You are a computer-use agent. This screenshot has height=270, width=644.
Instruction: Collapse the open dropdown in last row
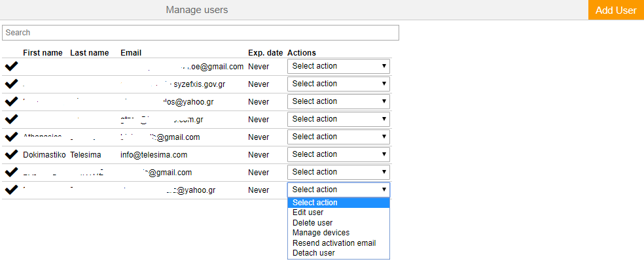click(x=338, y=190)
